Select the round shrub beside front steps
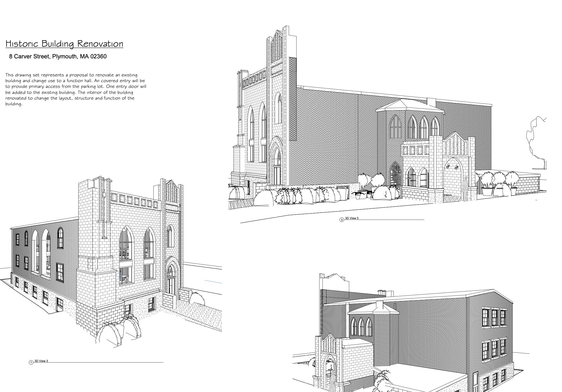 197,298
